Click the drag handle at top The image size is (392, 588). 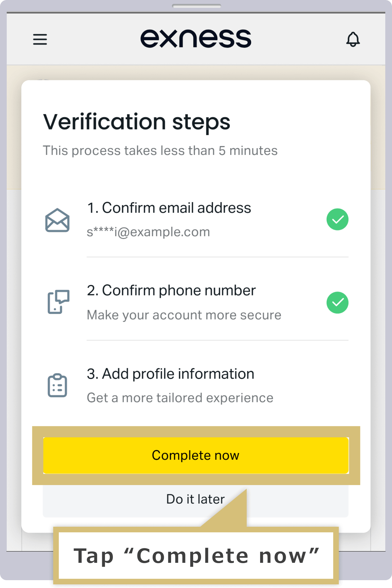197,6
